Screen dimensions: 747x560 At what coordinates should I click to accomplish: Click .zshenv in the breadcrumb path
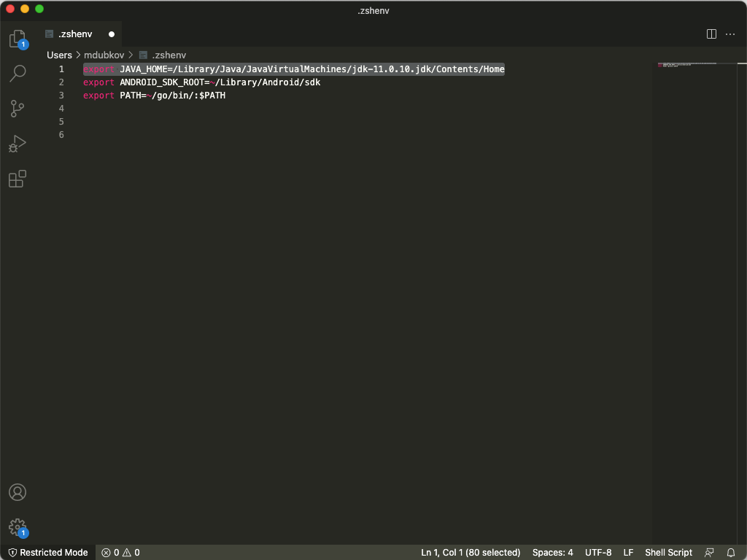169,55
